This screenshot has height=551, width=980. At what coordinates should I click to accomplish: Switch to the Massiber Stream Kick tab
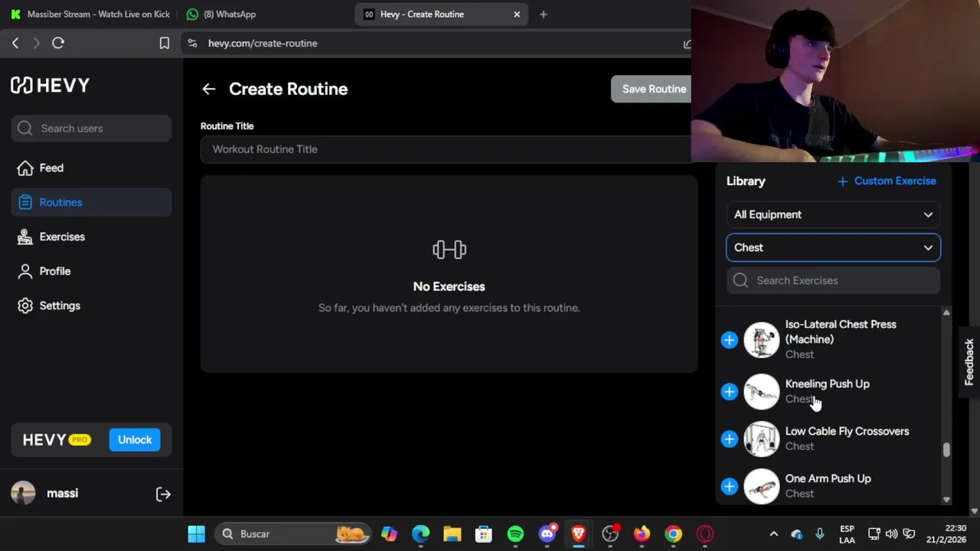click(90, 14)
